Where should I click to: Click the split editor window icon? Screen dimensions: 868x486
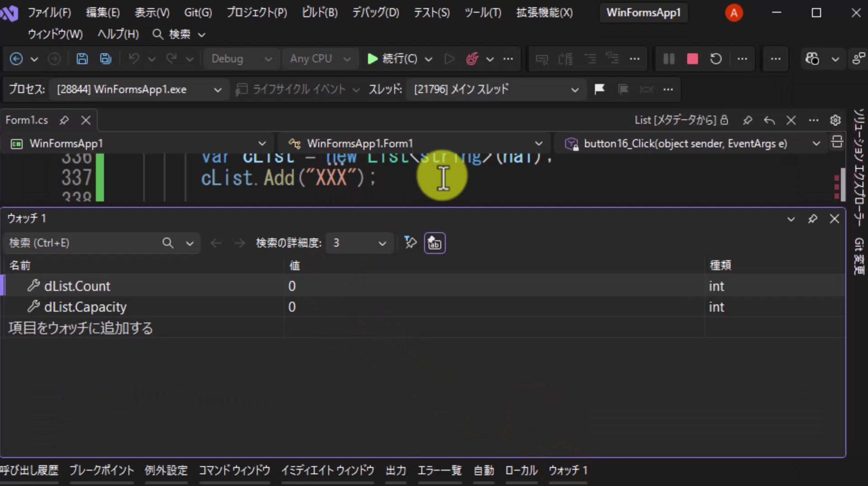(837, 142)
